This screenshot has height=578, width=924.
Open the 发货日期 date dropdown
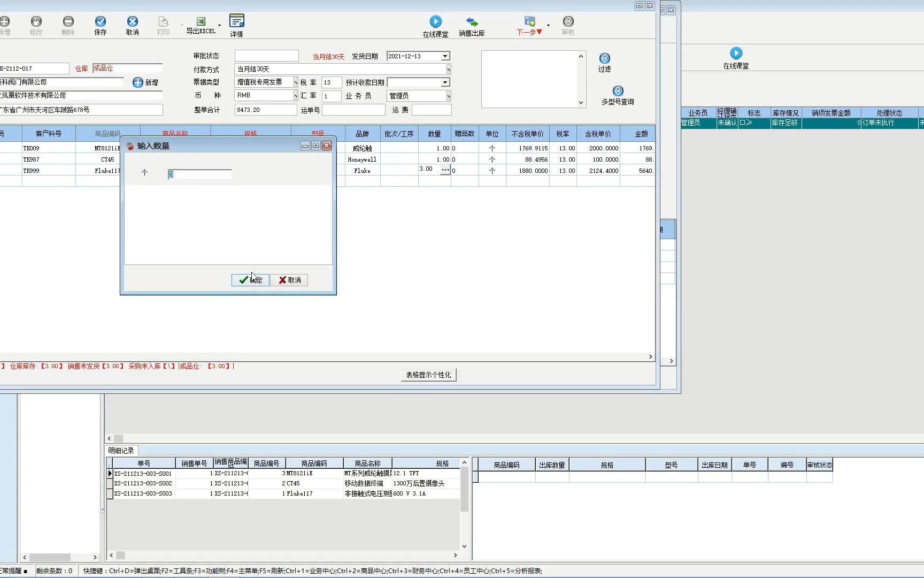445,56
